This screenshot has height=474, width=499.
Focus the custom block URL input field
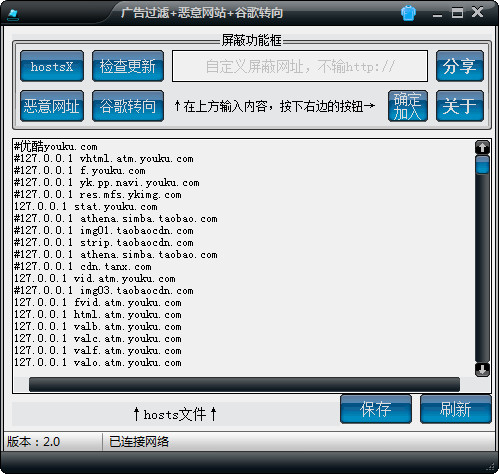(300, 66)
